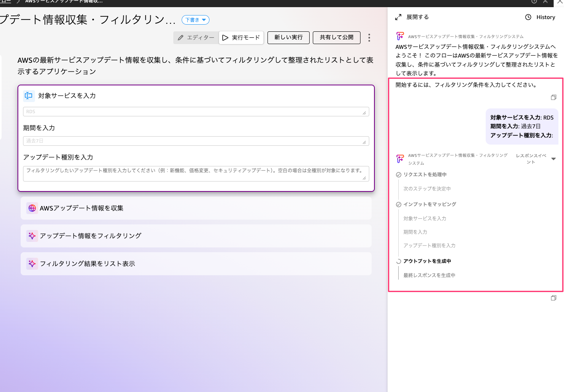The image size is (564, 392).
Task: Click the copy icon under the welcome message
Action: pos(553,98)
